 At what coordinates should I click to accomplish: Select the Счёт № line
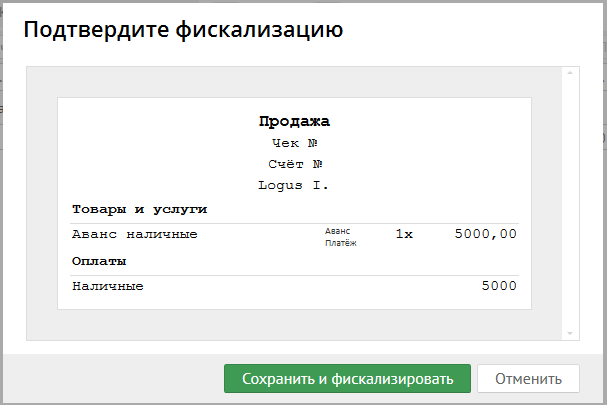coord(294,164)
